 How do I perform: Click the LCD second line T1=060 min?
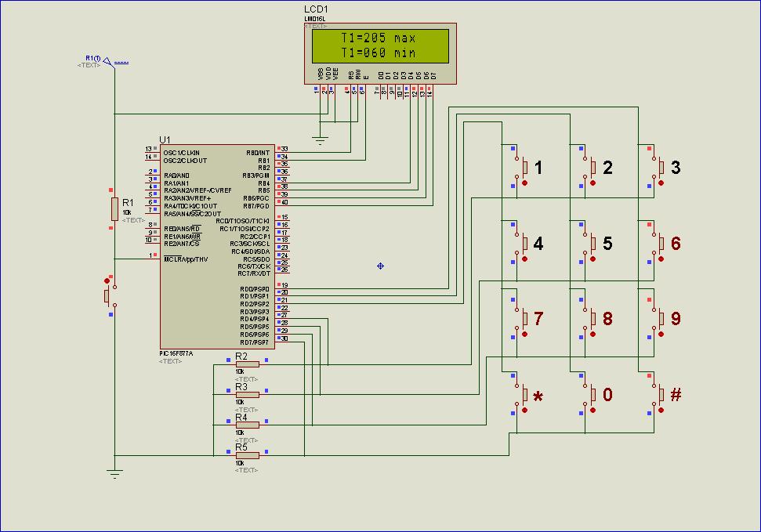coord(379,52)
